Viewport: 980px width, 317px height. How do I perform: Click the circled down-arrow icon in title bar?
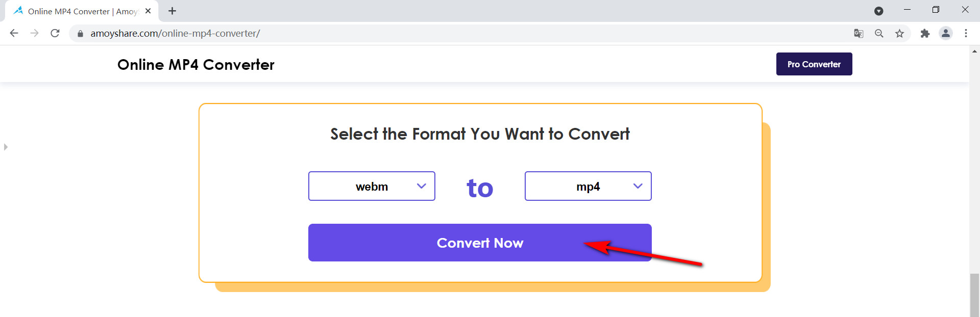tap(878, 11)
